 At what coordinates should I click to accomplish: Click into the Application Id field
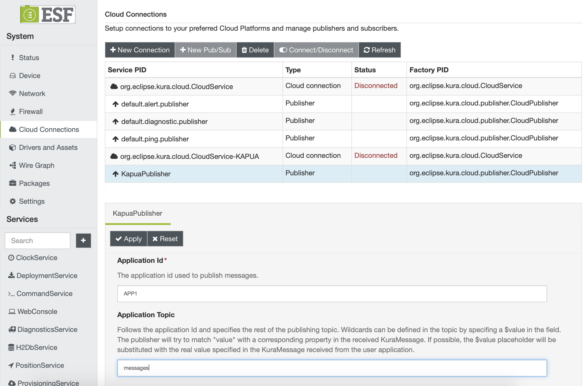point(332,294)
